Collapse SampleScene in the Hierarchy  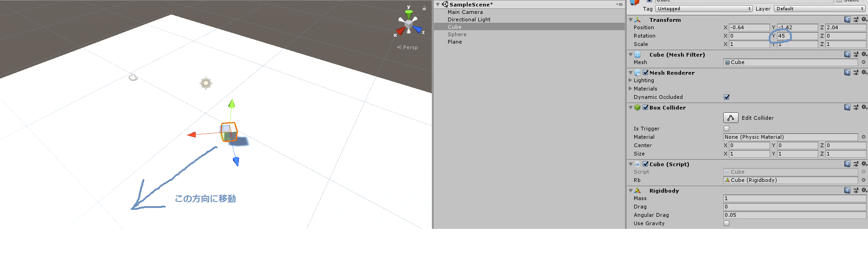(x=437, y=4)
